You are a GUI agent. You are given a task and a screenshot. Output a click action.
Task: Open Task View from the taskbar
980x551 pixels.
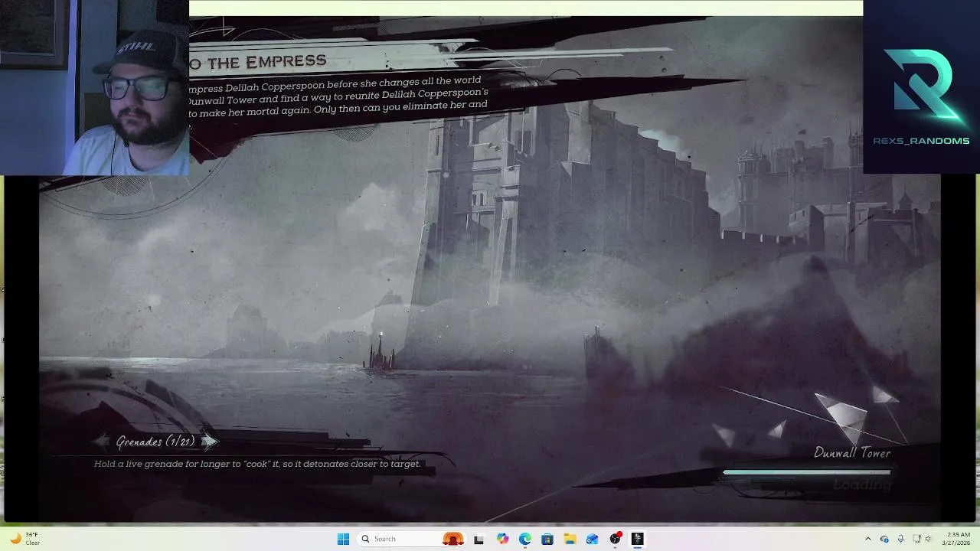pyautogui.click(x=479, y=539)
